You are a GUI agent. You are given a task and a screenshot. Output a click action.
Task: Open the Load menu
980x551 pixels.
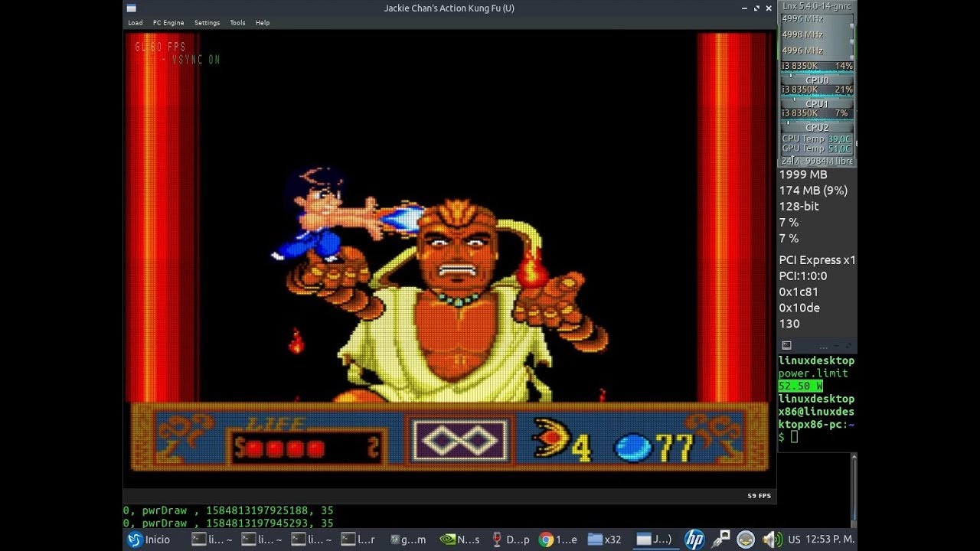pos(135,23)
